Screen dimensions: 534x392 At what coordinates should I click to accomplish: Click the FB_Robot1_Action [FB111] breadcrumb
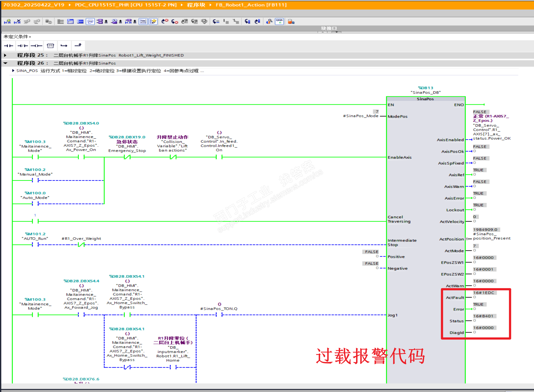pyautogui.click(x=251, y=5)
